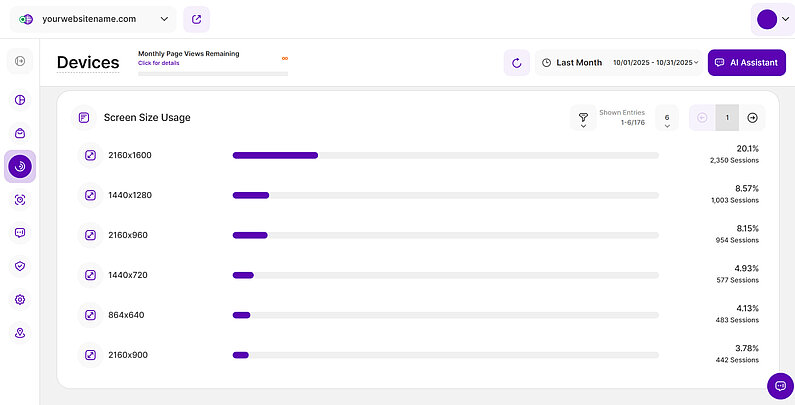Image resolution: width=795 pixels, height=405 pixels.
Task: Click the floating chat support button
Action: pyautogui.click(x=779, y=386)
